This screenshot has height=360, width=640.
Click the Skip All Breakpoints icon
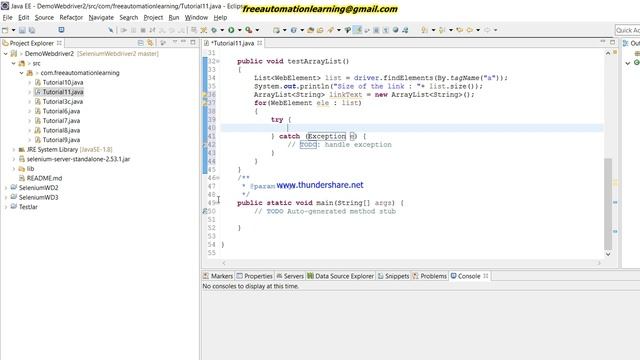tap(111, 30)
